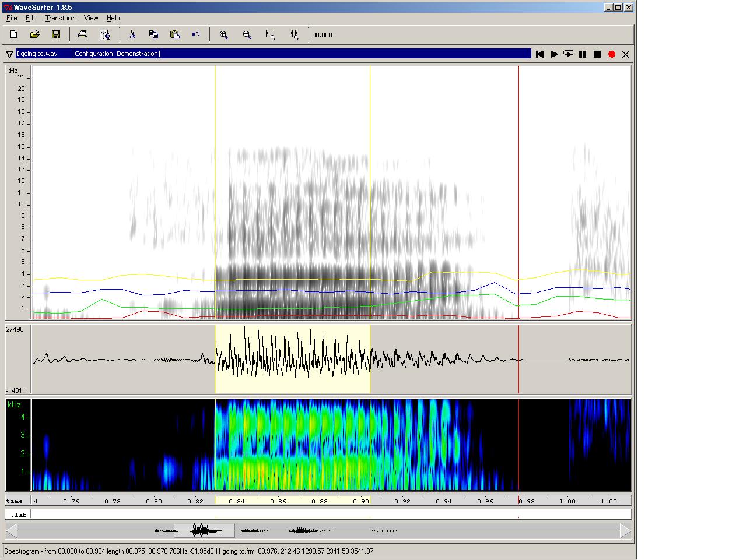This screenshot has height=560, width=743.
Task: Toggle loop playback button
Action: point(569,54)
